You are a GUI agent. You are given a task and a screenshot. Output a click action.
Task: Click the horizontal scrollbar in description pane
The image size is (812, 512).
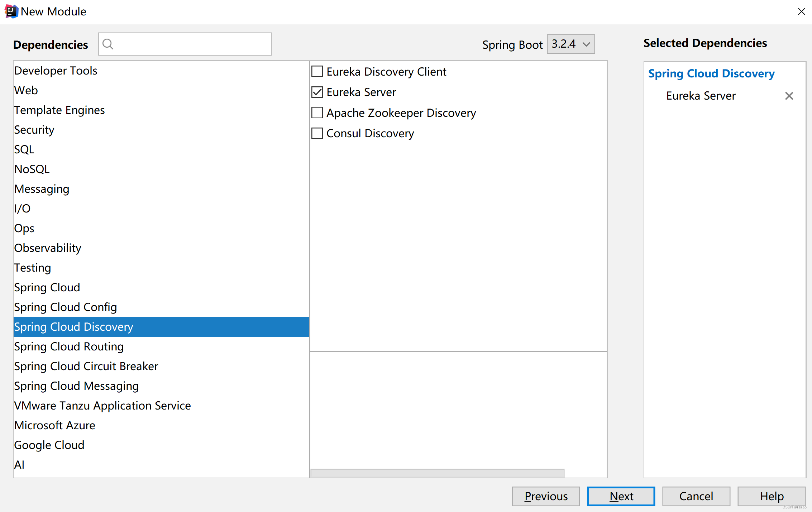pos(438,473)
